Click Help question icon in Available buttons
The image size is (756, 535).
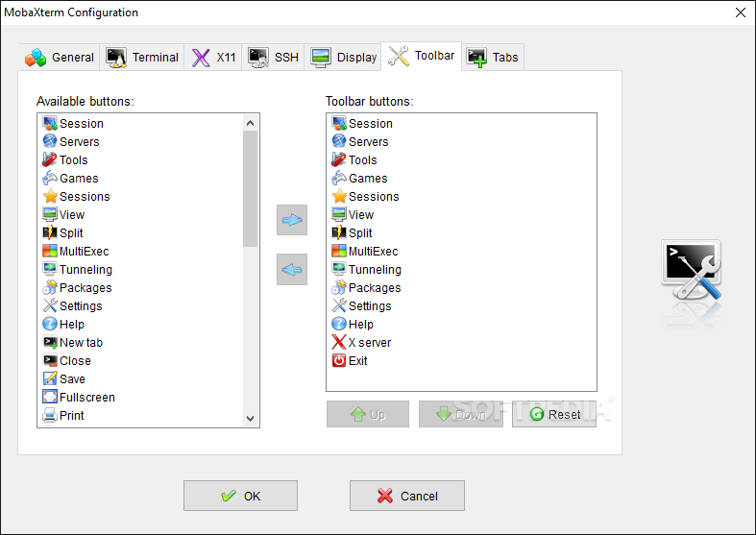point(50,324)
